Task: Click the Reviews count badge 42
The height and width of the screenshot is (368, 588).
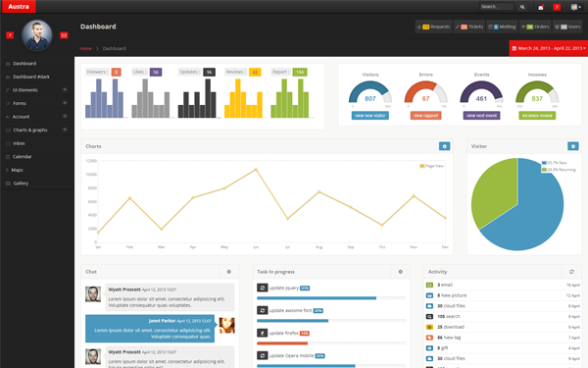Action: 255,72
